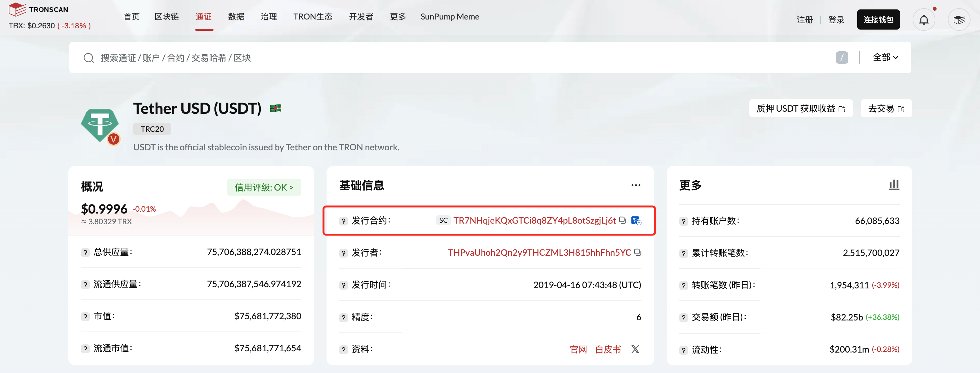980x373 pixels.
Task: Click help icon next to 流动性
Action: (x=683, y=350)
